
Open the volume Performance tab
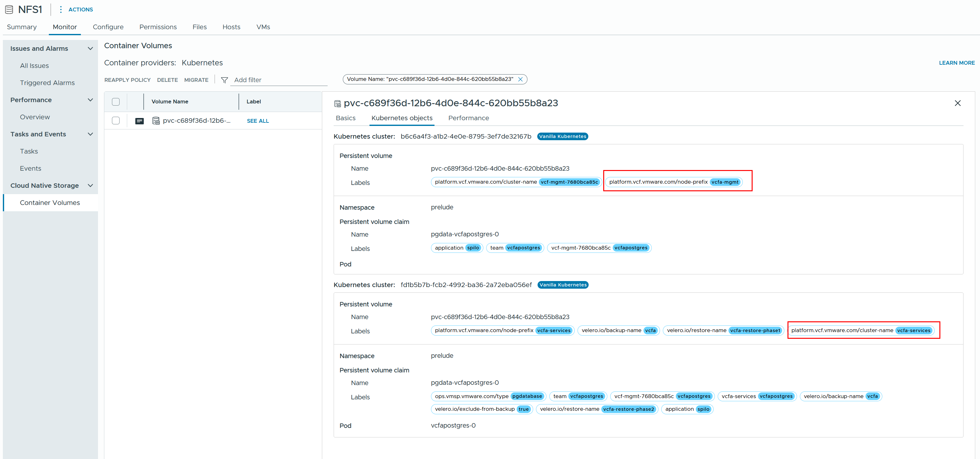tap(468, 118)
